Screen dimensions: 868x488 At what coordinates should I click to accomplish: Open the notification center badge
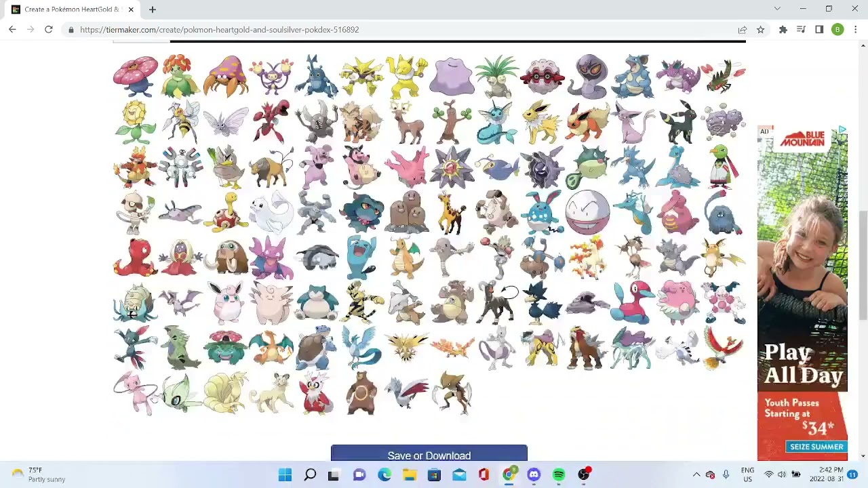(x=852, y=474)
